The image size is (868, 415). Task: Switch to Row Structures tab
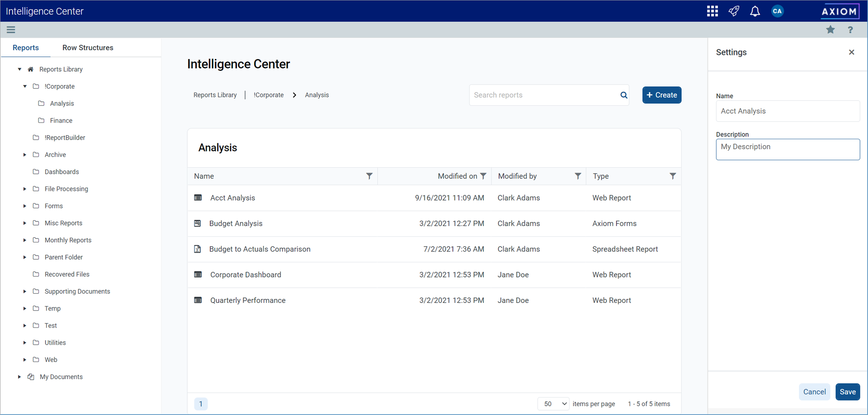tap(88, 48)
